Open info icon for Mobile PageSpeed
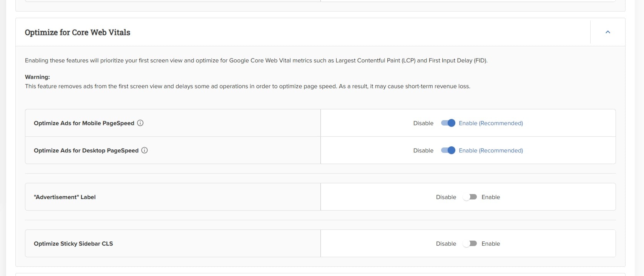Screen dimensions: 644x276 point(140,123)
